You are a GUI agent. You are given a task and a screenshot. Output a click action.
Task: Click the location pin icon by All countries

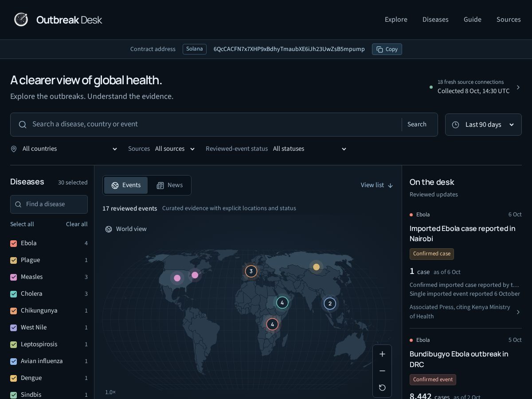14,149
